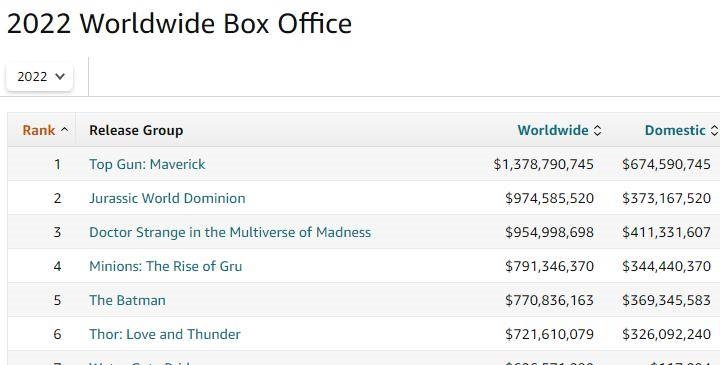Image resolution: width=720 pixels, height=365 pixels.
Task: Click Jurassic World worldwide gross $974,585,520
Action: [549, 198]
